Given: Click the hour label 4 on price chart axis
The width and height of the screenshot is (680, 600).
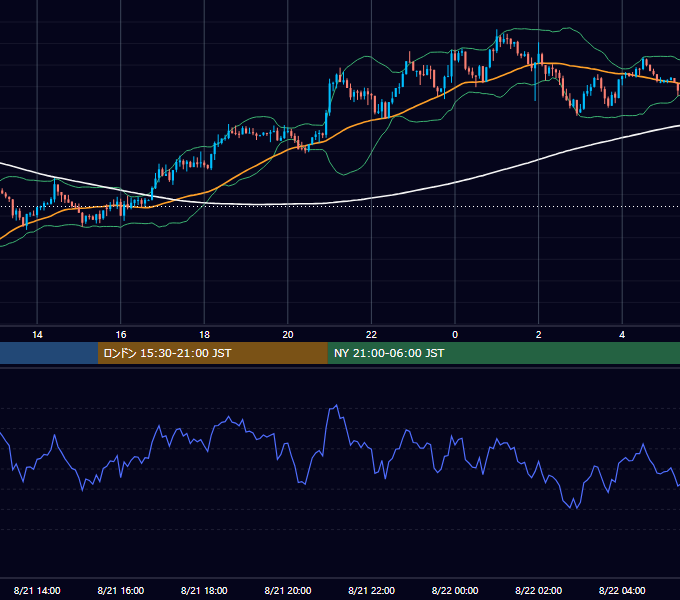Looking at the screenshot, I should tap(622, 335).
